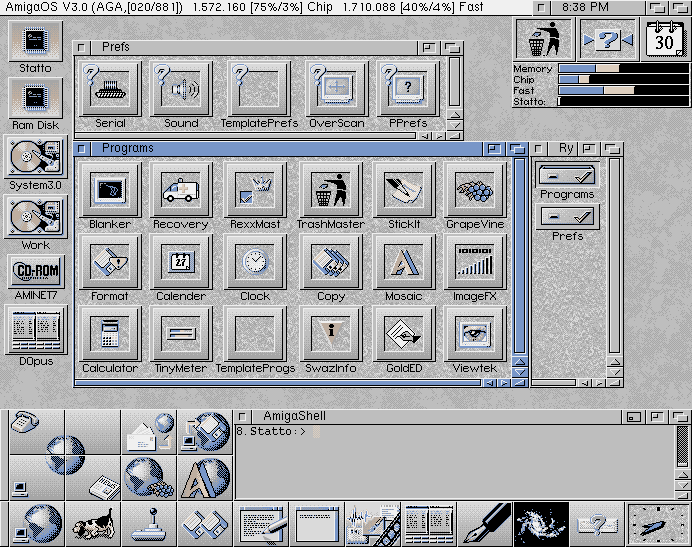Click the galaxy dock icon
692x547 pixels.
541,524
